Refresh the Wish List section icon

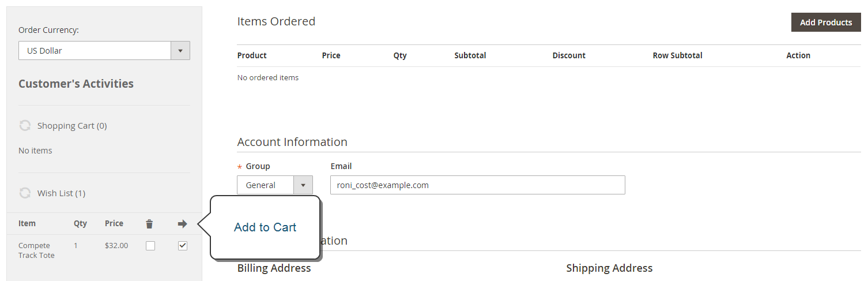(x=25, y=193)
